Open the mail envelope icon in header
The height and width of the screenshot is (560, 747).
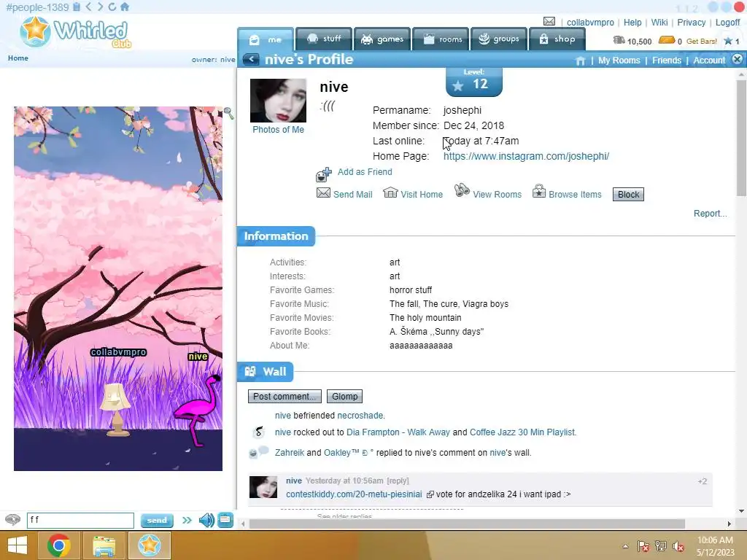(549, 21)
